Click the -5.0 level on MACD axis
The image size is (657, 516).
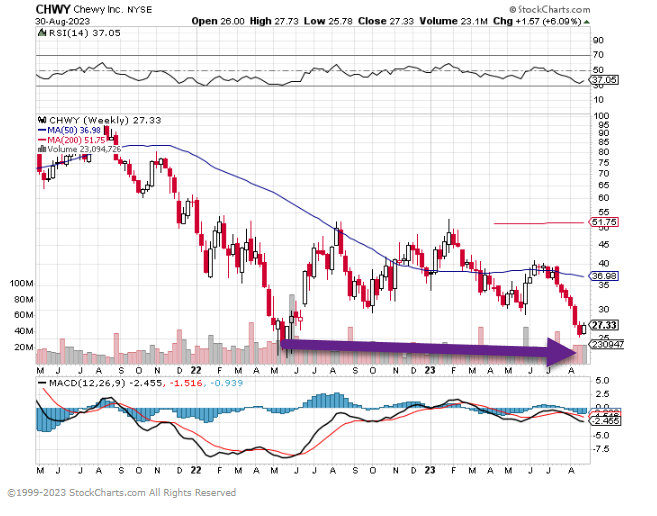600,436
